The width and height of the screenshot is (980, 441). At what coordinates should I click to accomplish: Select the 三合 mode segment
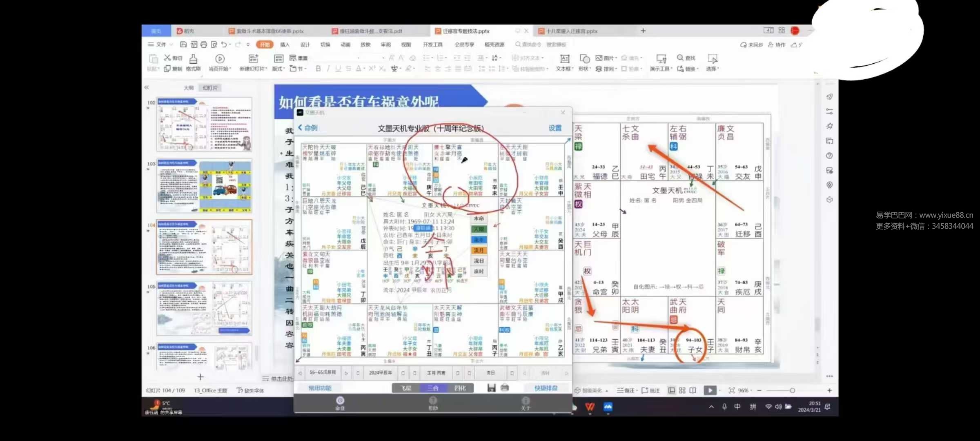[433, 388]
